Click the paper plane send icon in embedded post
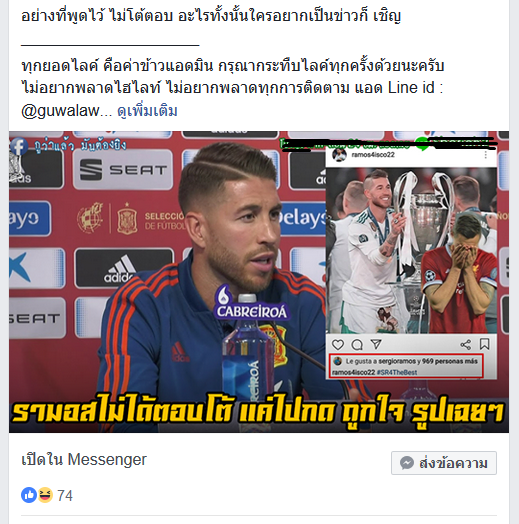The height and width of the screenshot is (524, 519). pos(376,344)
